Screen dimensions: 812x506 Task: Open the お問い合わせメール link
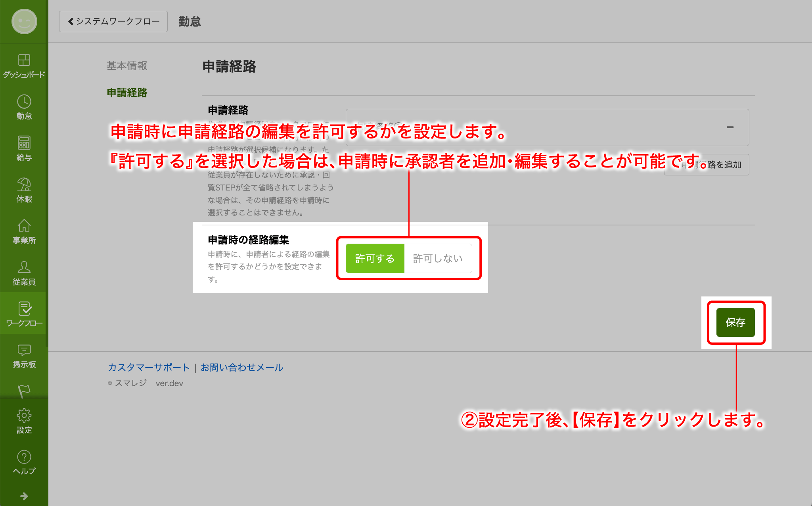pyautogui.click(x=242, y=367)
